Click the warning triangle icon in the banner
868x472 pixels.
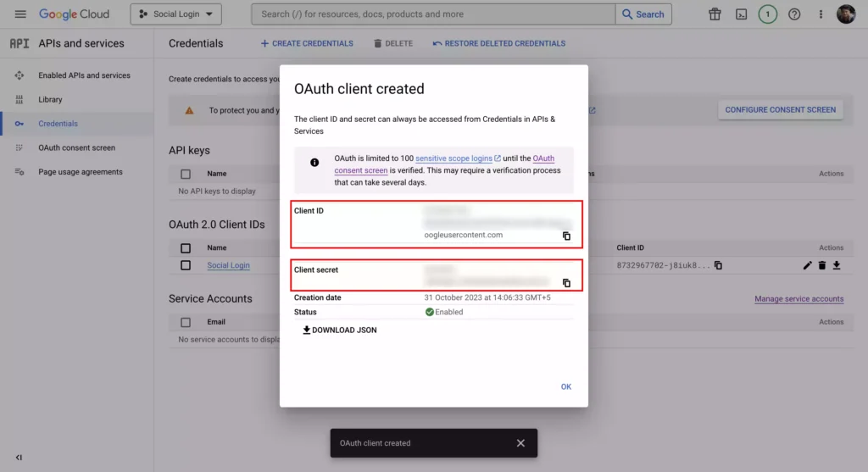coord(189,110)
